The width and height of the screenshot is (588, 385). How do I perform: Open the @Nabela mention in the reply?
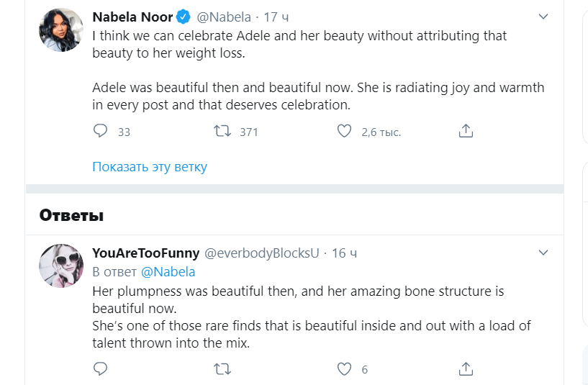[x=168, y=272]
